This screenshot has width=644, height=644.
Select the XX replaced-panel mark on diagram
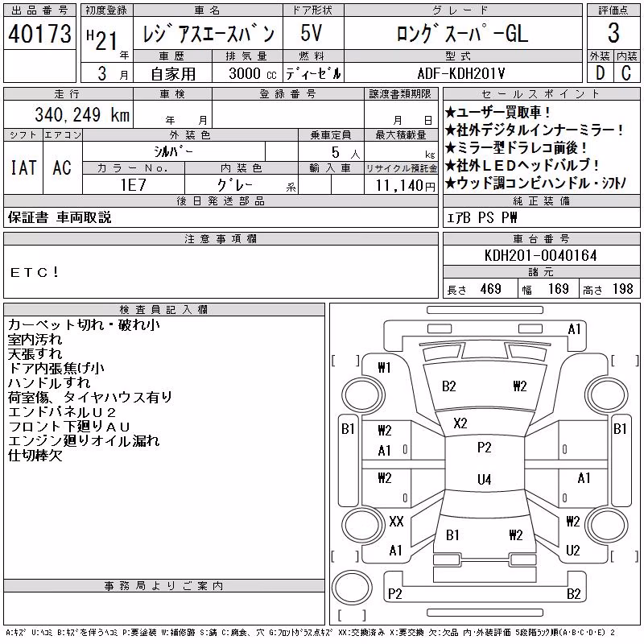point(396,522)
